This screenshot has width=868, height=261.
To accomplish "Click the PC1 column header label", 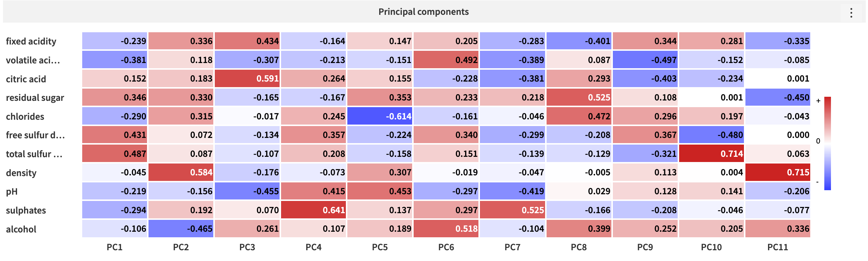I will click(x=114, y=247).
